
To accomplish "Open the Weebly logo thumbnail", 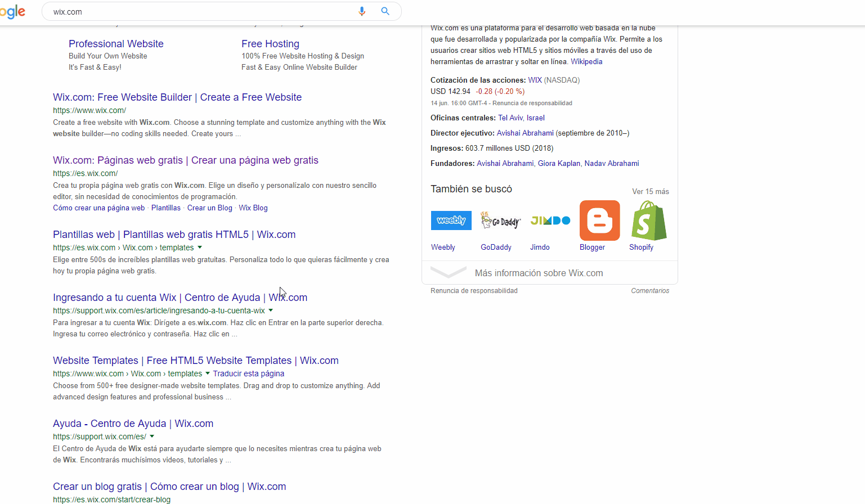I will (451, 220).
